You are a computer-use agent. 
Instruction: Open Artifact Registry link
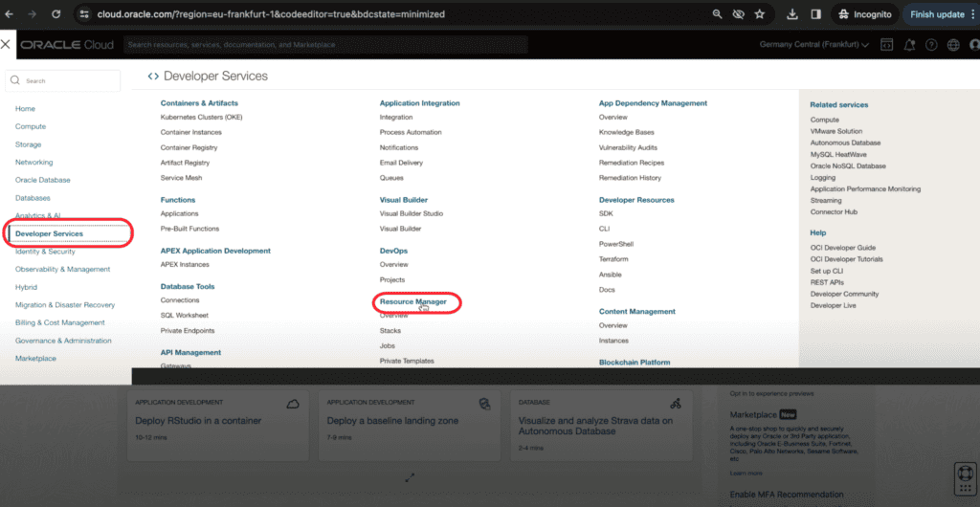point(185,163)
